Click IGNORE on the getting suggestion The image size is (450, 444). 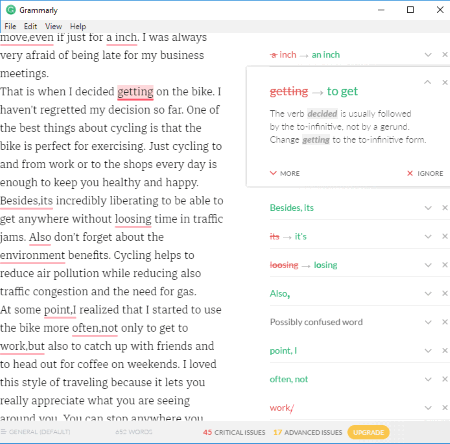click(x=425, y=173)
